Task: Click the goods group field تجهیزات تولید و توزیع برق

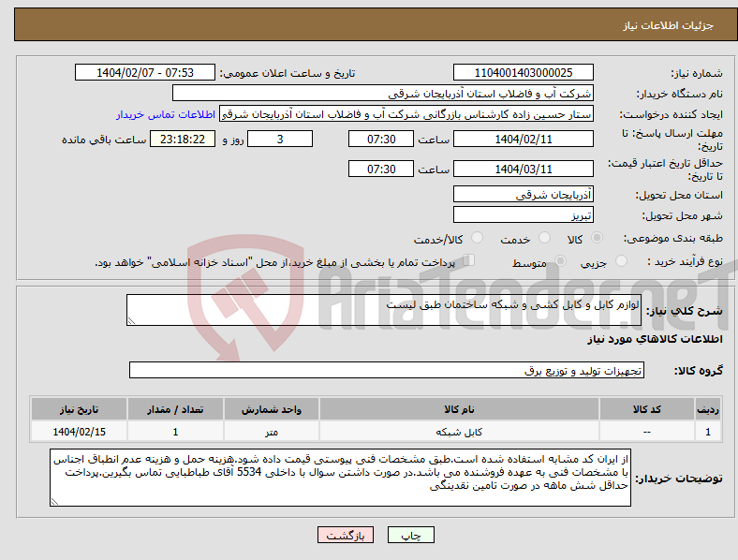Action: (x=387, y=370)
